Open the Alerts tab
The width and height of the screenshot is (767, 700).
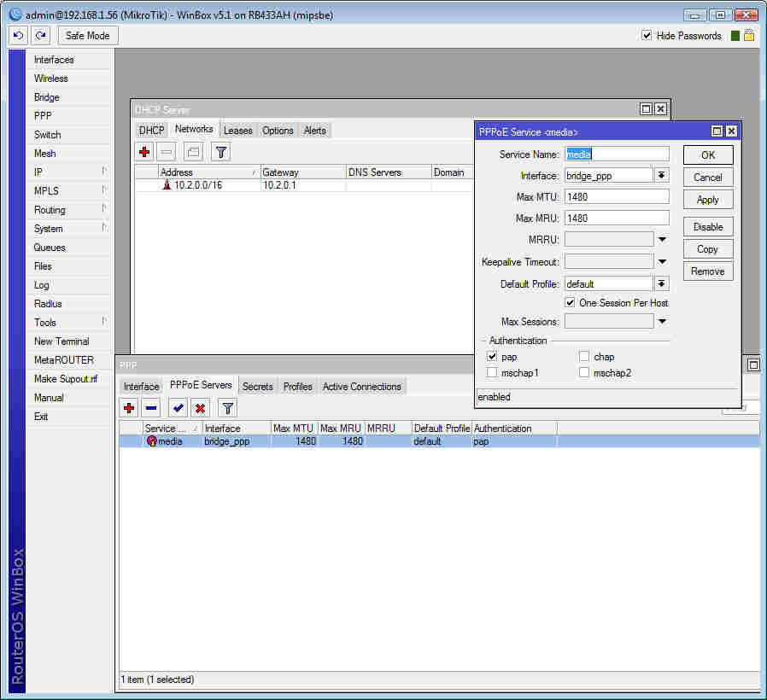(314, 131)
